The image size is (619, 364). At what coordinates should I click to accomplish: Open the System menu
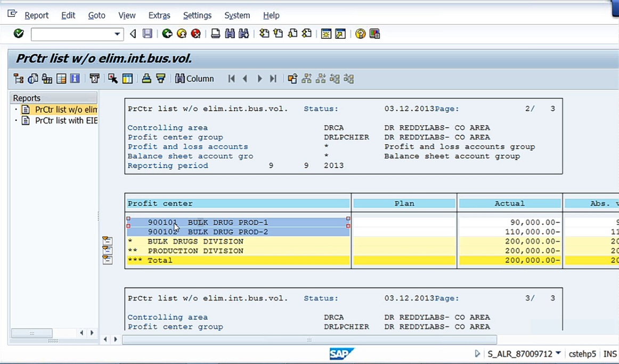point(237,15)
